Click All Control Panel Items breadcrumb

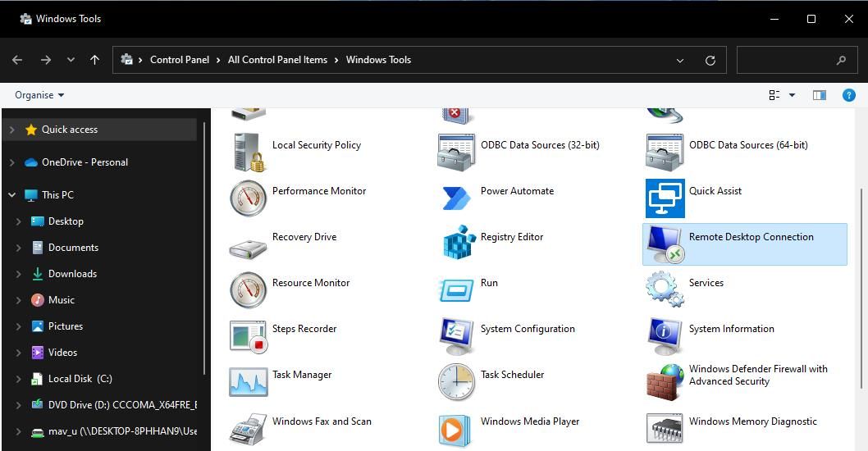coord(277,60)
